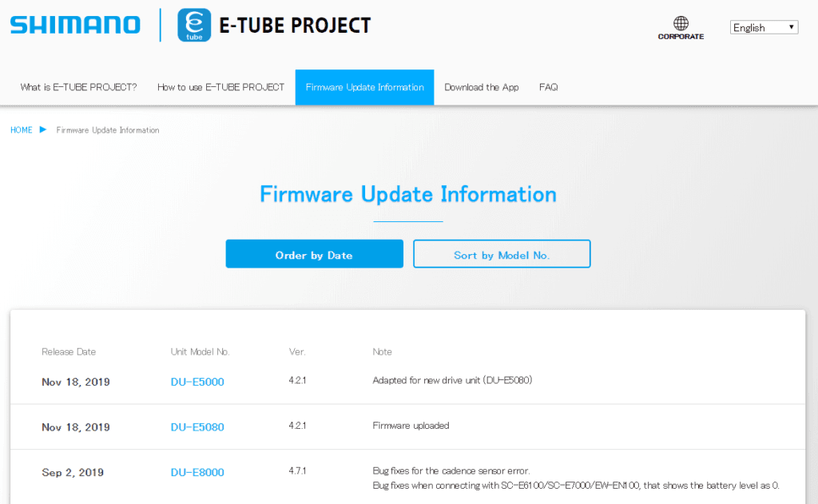Click the Firmware Update Information breadcrumb text

(106, 129)
